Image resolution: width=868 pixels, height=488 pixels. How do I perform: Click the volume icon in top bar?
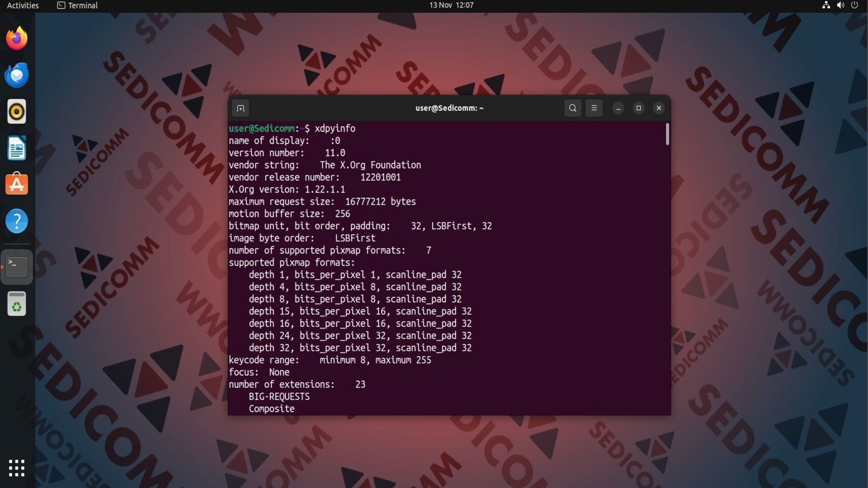(x=840, y=5)
